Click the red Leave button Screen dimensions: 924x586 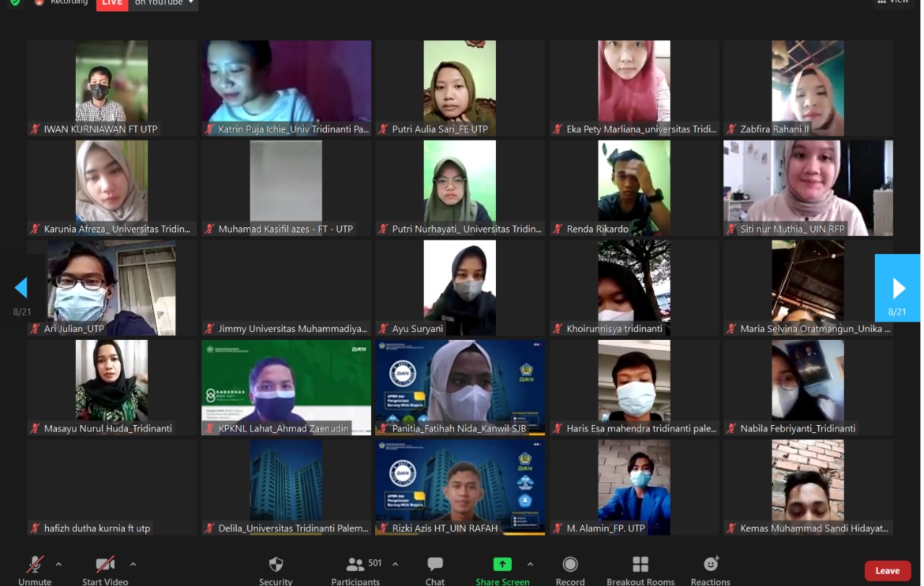[887, 570]
